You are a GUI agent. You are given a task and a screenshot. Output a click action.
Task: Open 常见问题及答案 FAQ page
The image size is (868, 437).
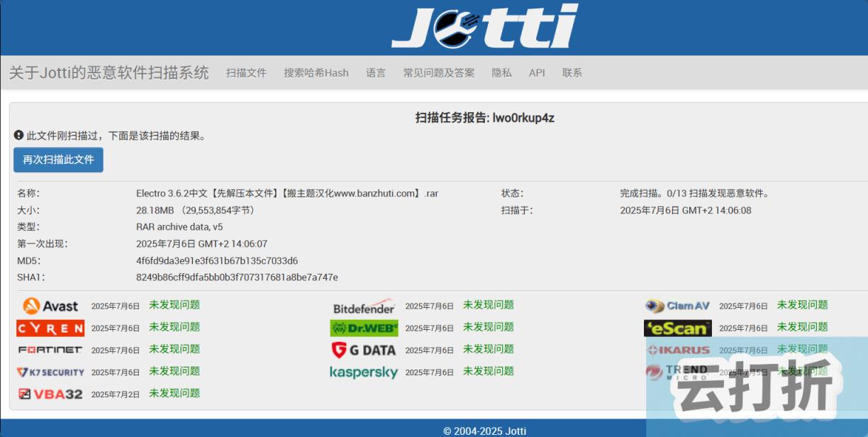439,72
